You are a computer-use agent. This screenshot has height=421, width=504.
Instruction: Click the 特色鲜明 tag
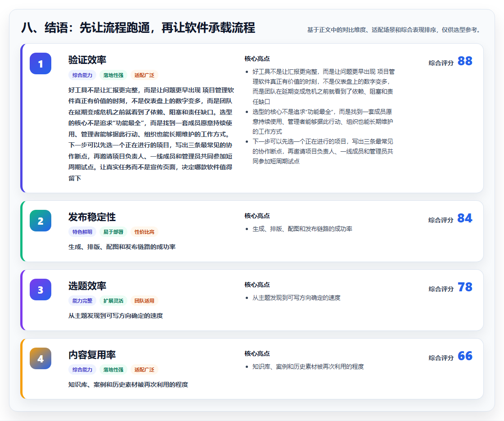coord(82,232)
